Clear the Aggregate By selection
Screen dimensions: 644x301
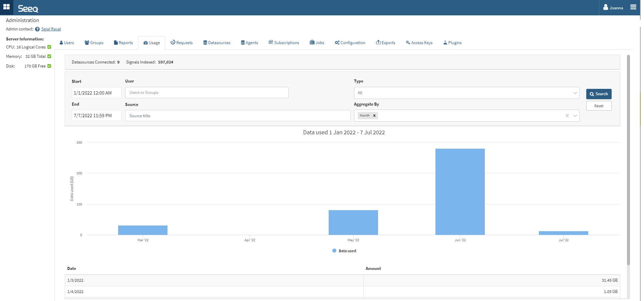point(567,116)
